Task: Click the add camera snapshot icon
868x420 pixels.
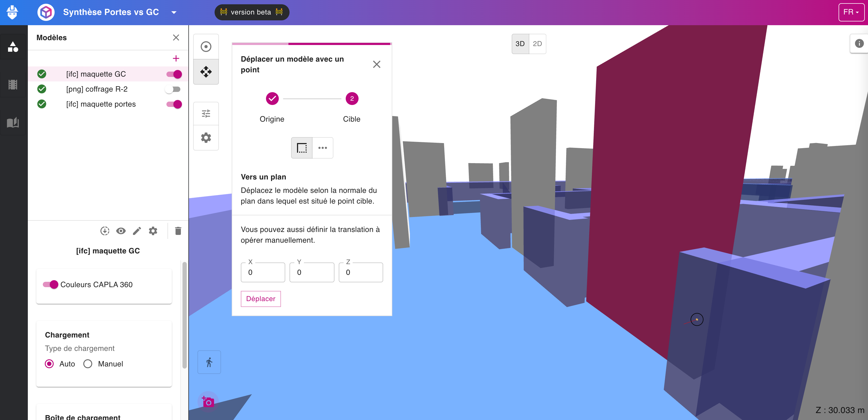Action: point(208,402)
